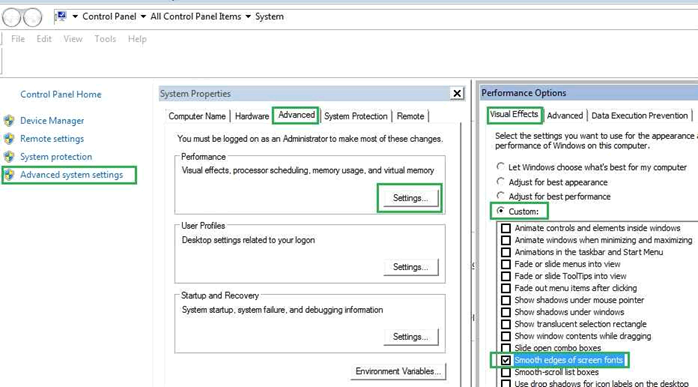Click the Environment Variables button

(x=398, y=371)
